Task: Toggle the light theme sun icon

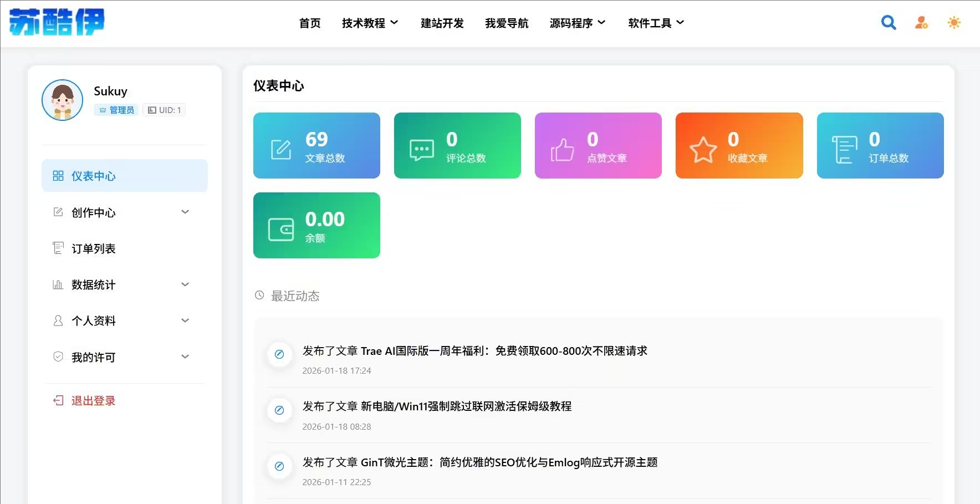Action: (x=954, y=22)
